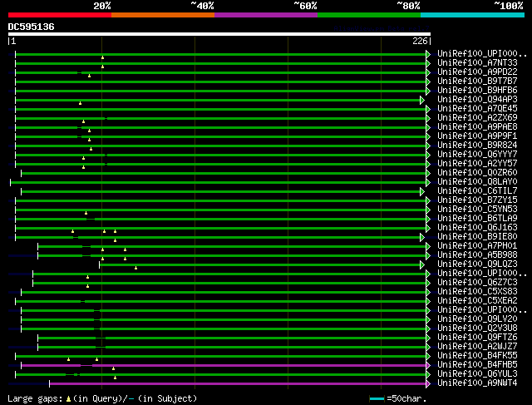Open the UniRef100_B9HFB6 hit label
The height and width of the screenshot is (405, 532).
tap(477, 91)
